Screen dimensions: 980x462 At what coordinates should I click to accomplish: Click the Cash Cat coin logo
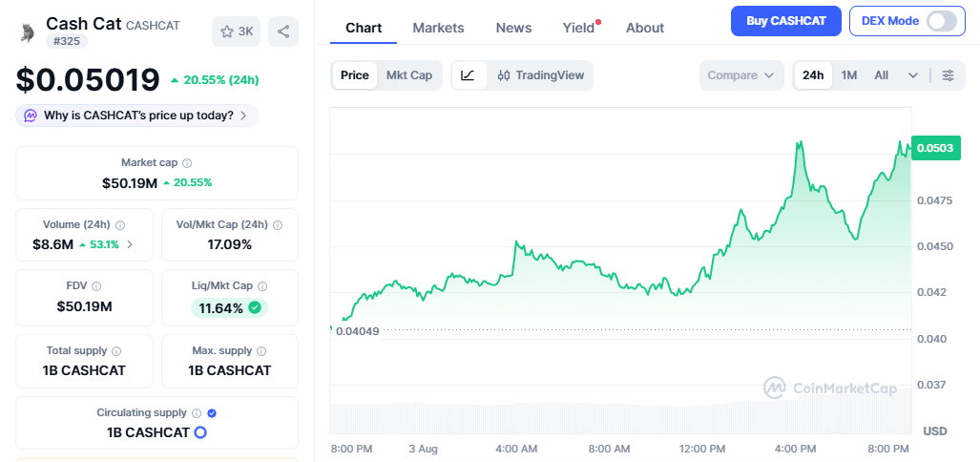coord(27,32)
